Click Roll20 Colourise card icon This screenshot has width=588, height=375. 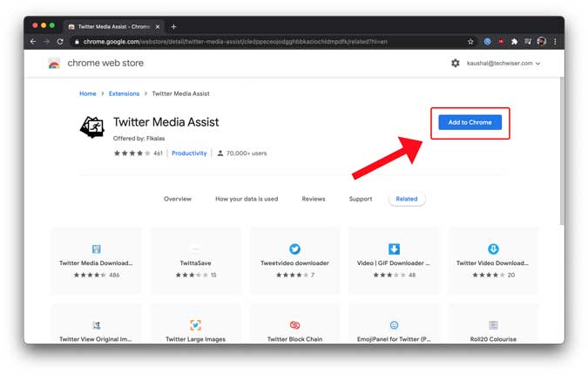click(493, 325)
